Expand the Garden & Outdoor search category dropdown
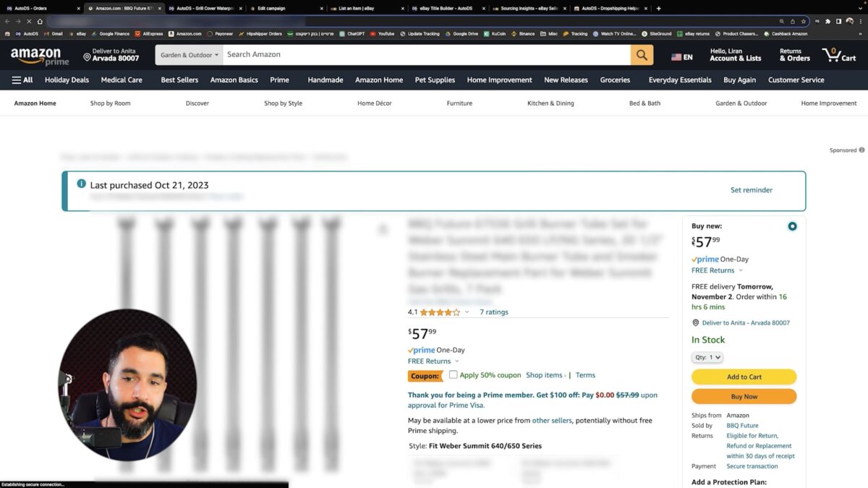The image size is (868, 488). 189,55
